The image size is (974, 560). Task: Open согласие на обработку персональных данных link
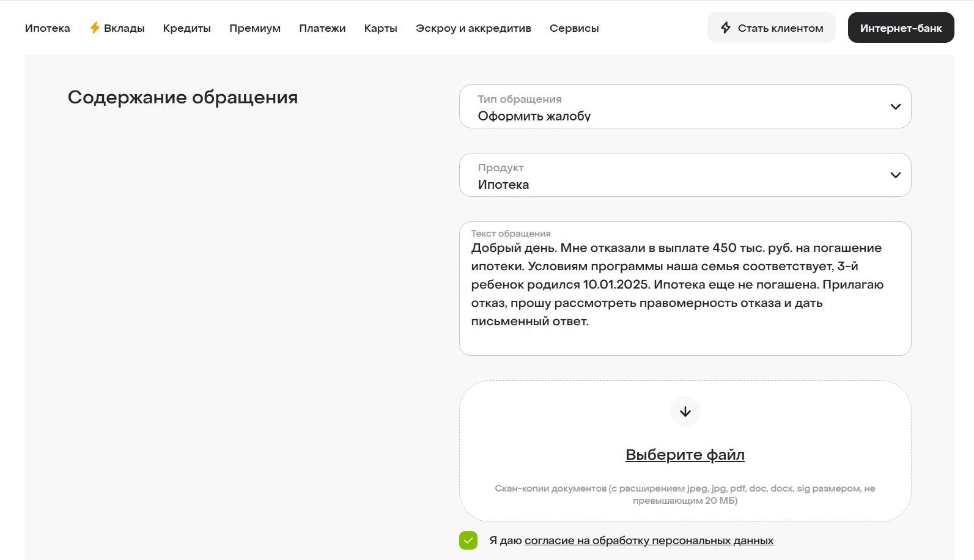click(649, 540)
